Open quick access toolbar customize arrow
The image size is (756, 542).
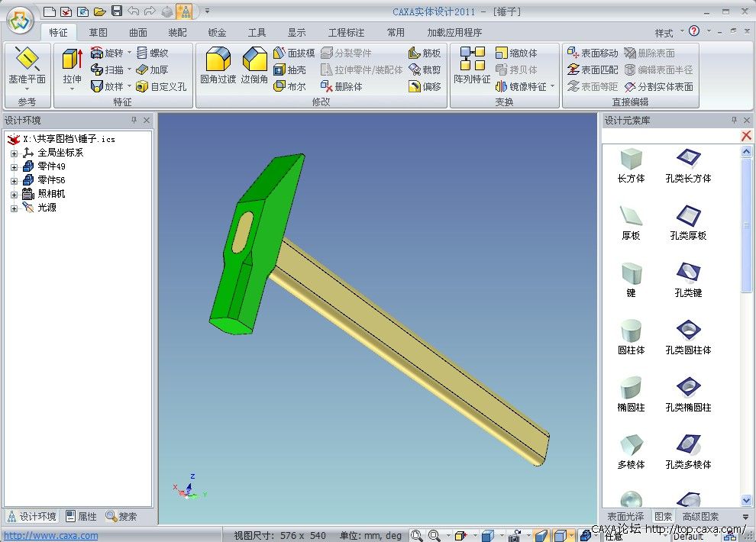[x=207, y=11]
